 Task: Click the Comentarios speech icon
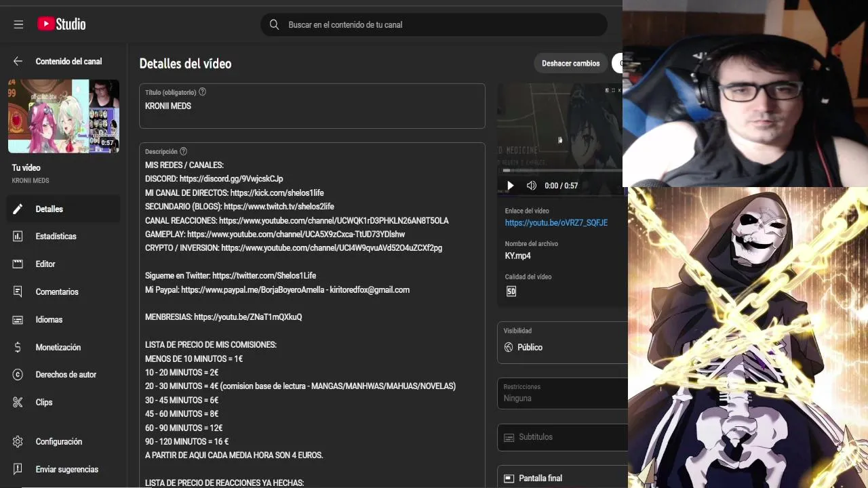18,291
